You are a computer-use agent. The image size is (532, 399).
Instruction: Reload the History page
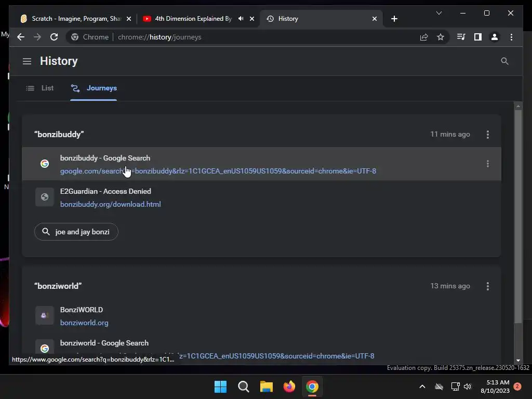(54, 37)
